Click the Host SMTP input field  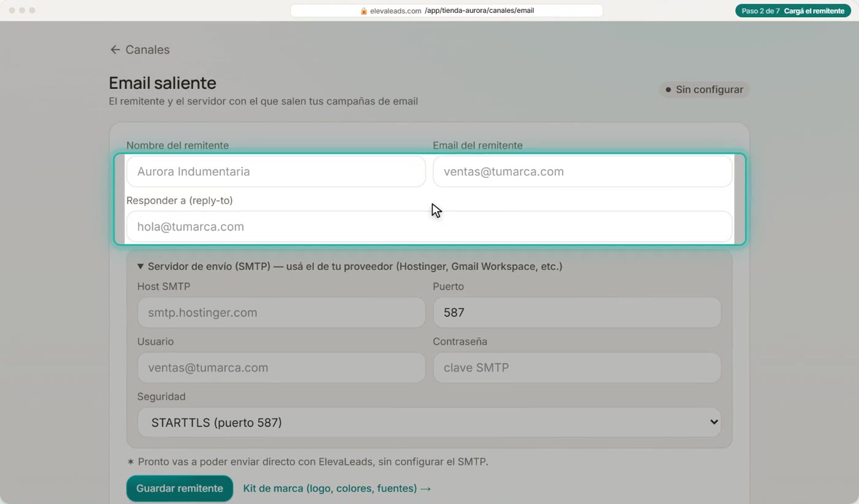pos(282,313)
